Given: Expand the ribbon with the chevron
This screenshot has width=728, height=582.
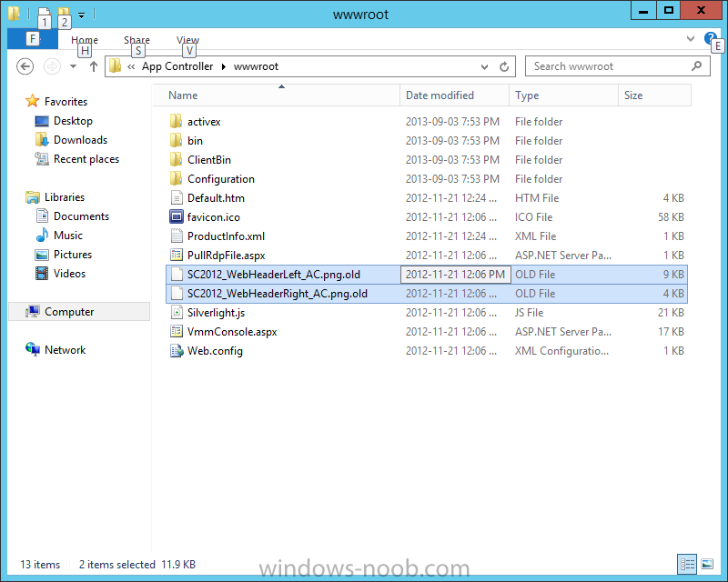Looking at the screenshot, I should pyautogui.click(x=690, y=39).
